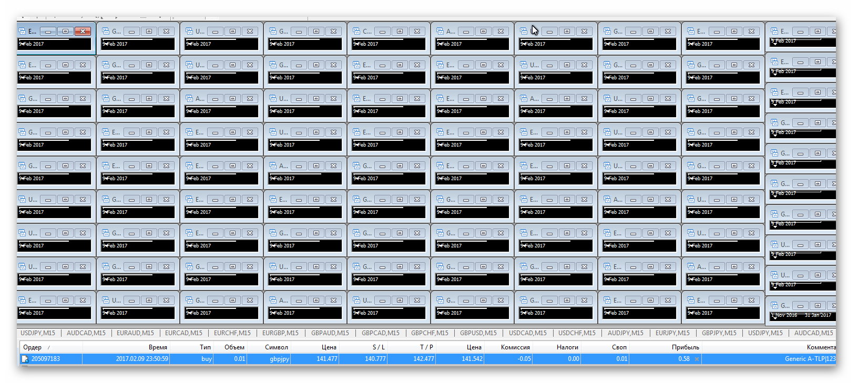This screenshot has height=383, width=868.
Task: Select the EURGBP,M15 chart tab
Action: pos(280,333)
